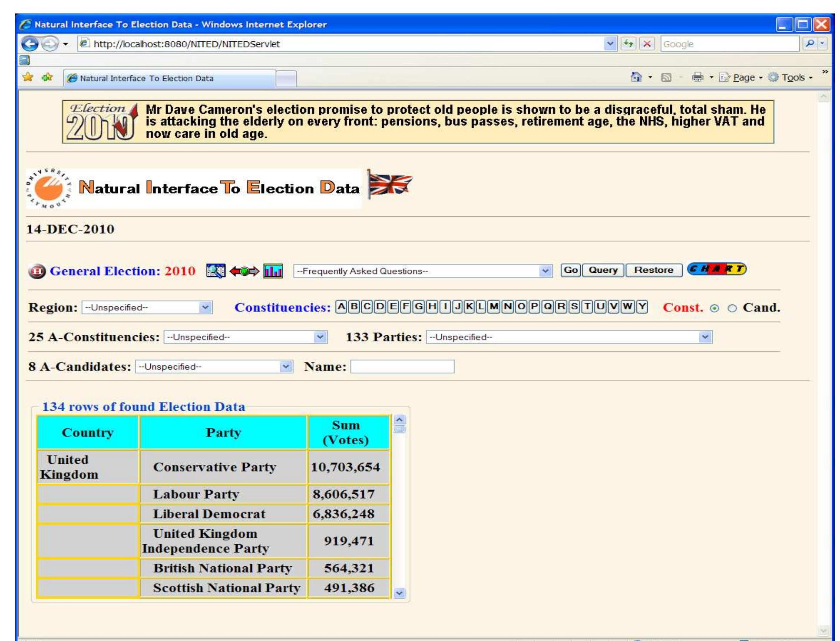This screenshot has height=641, width=840.
Task: Go back with the browser Back arrow
Action: pyautogui.click(x=30, y=43)
